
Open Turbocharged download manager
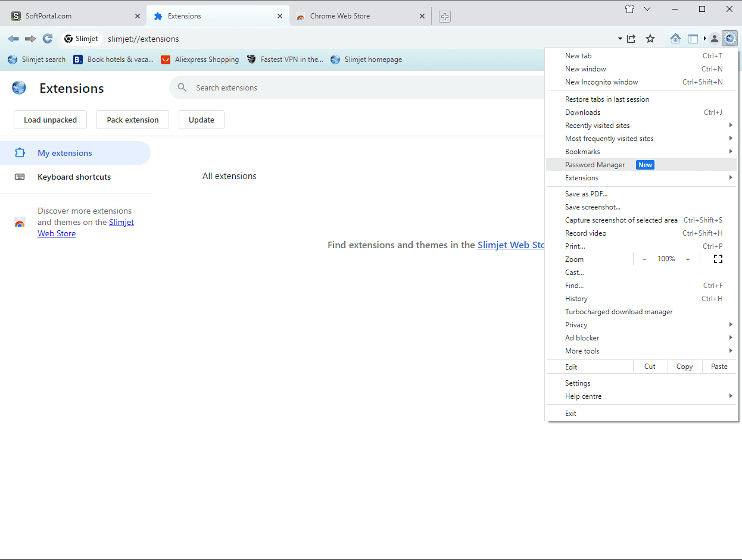tap(641, 312)
